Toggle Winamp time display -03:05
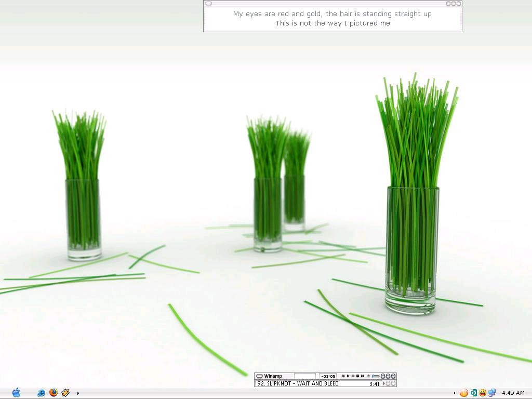The height and width of the screenshot is (399, 532). [x=328, y=376]
